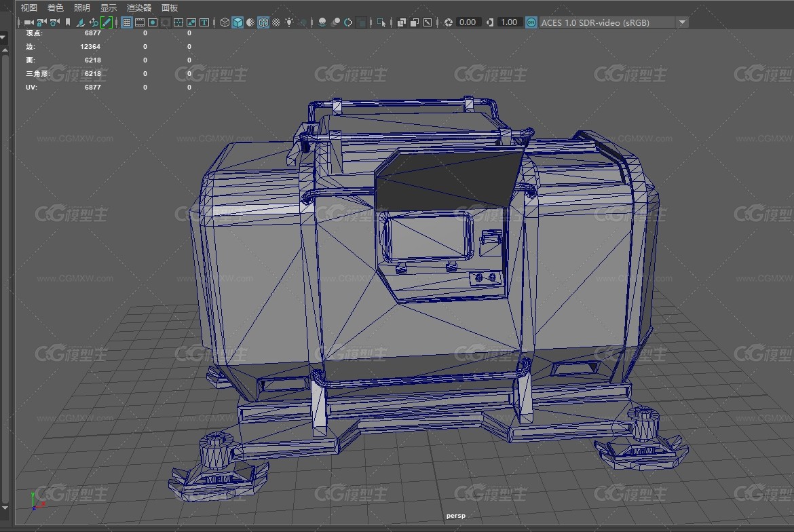Select the Smooth Shade All cube icon
The height and width of the screenshot is (532, 794).
(238, 22)
